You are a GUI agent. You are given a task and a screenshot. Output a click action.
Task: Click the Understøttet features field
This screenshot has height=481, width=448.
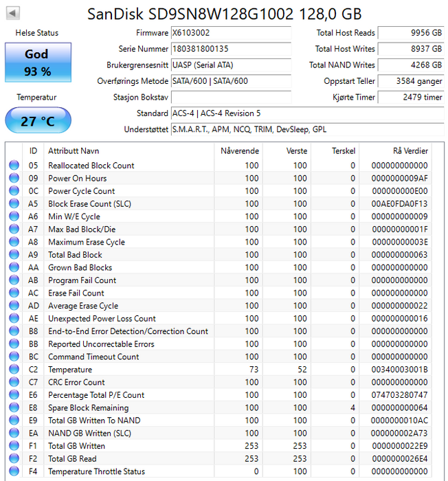point(307,129)
